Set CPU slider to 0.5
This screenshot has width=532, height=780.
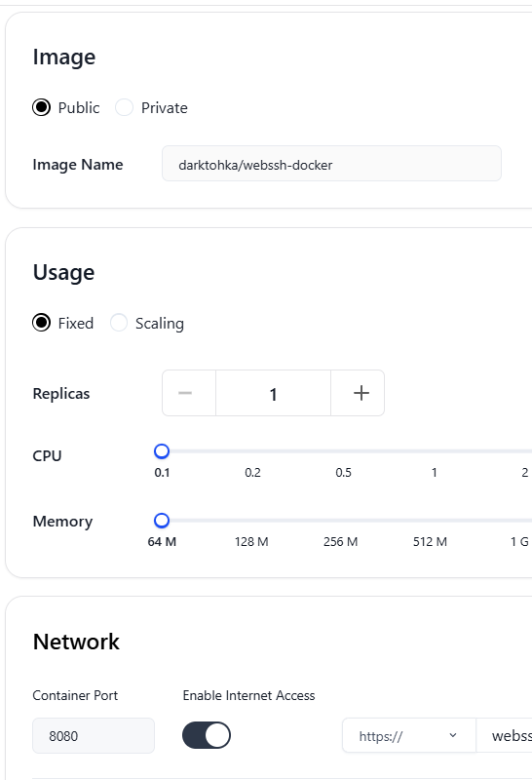(343, 451)
